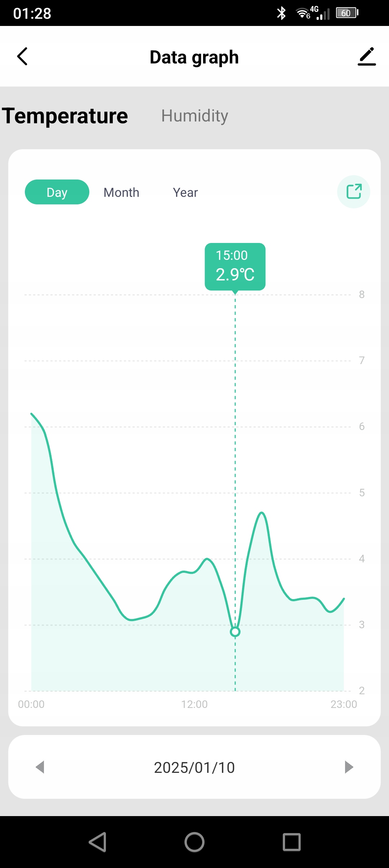Viewport: 389px width, 868px height.
Task: Switch graph to Year view
Action: tap(185, 192)
